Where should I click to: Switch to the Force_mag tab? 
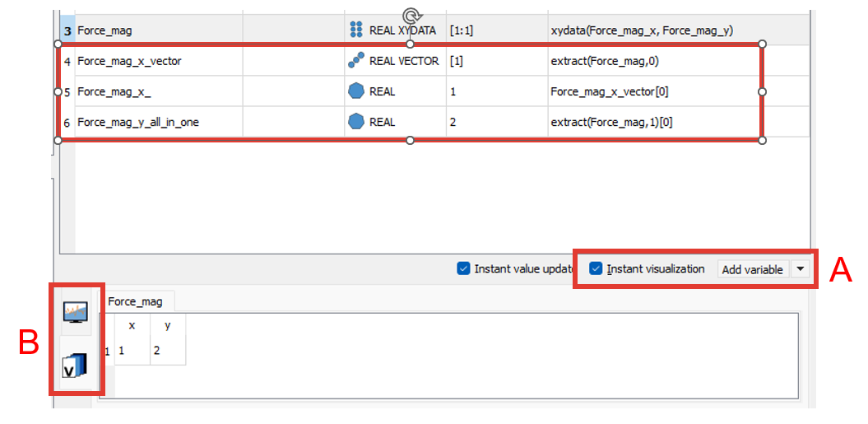click(x=135, y=301)
